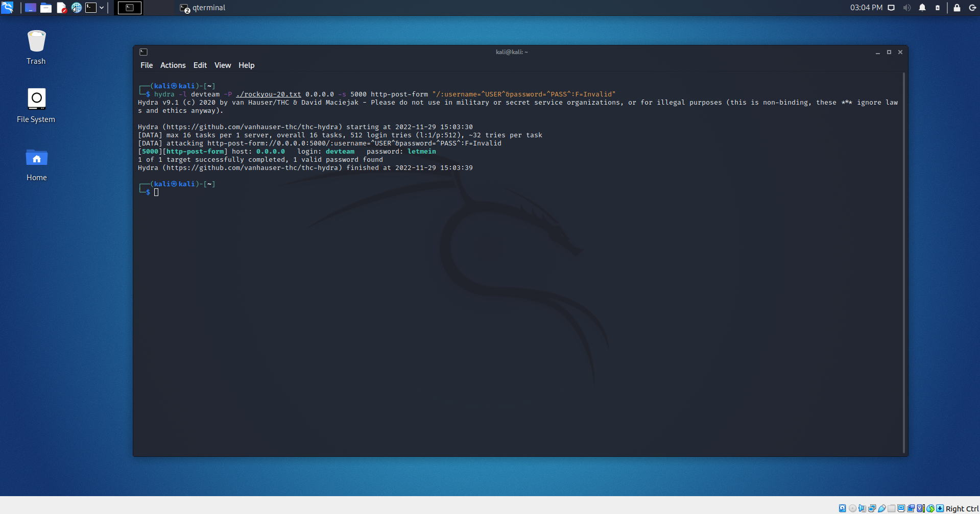Open the Actions menu in qterminal

click(173, 65)
